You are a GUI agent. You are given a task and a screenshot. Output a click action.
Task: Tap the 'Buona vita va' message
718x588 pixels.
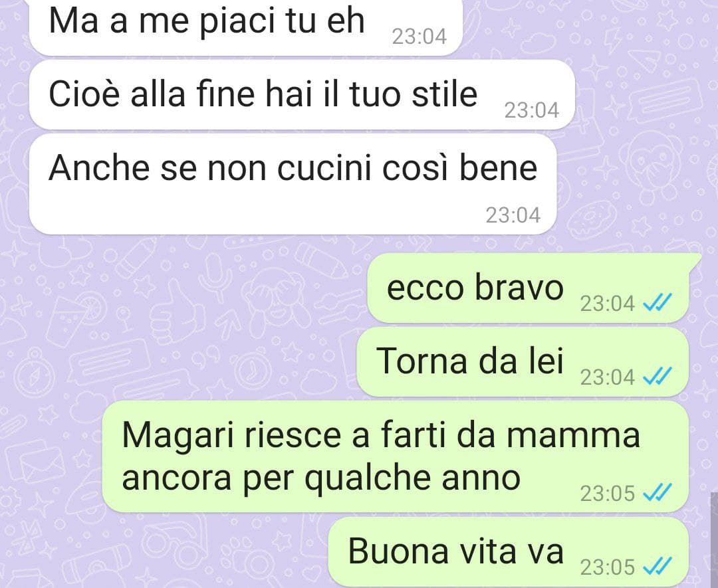[x=509, y=552]
